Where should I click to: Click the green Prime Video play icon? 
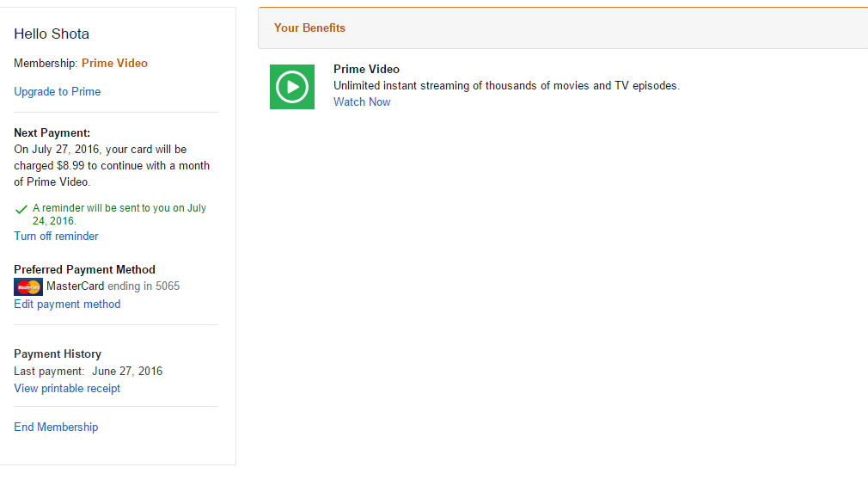pyautogui.click(x=292, y=87)
